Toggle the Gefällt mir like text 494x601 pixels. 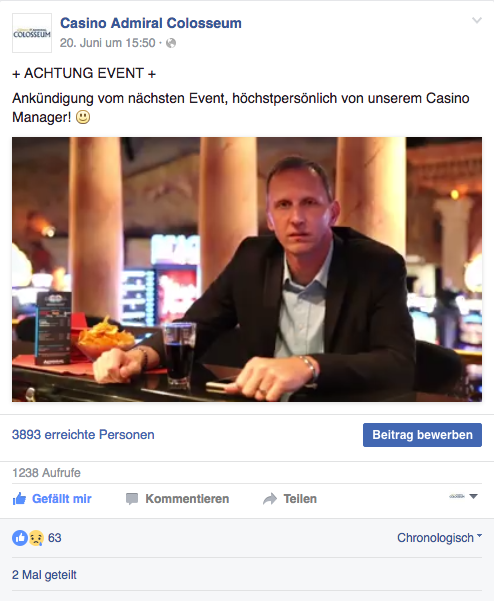(62, 499)
